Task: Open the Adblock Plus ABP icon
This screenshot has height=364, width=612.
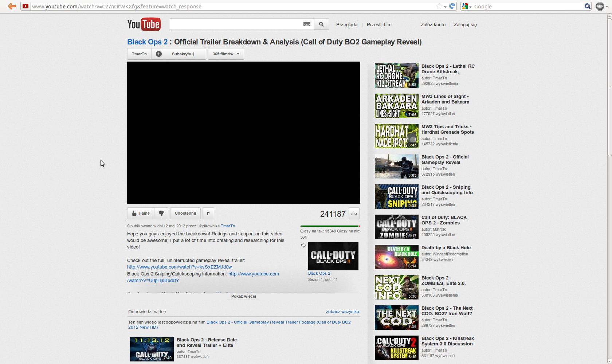Action: [600, 6]
